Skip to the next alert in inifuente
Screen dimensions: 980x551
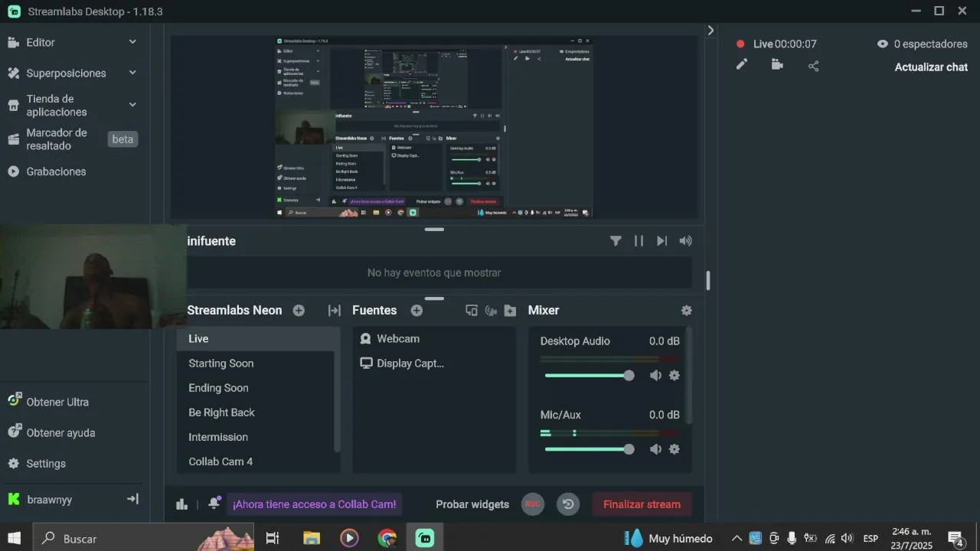(x=661, y=241)
